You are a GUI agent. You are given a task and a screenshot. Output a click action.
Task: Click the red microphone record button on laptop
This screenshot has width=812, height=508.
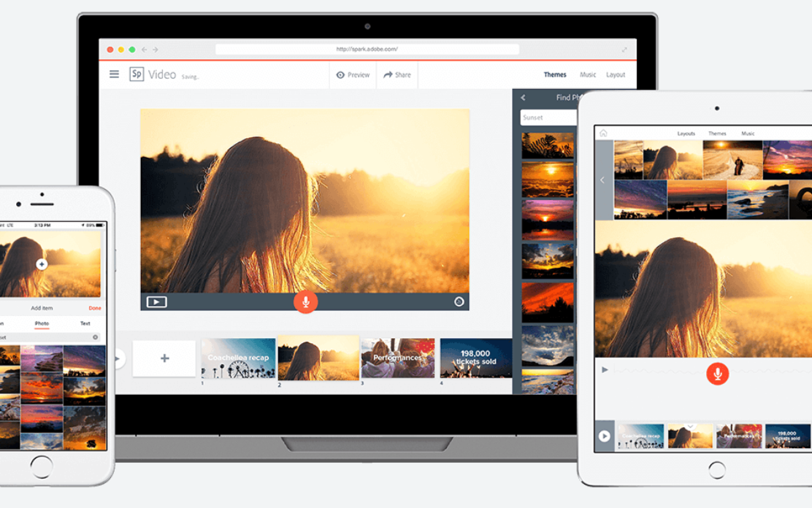coord(305,302)
